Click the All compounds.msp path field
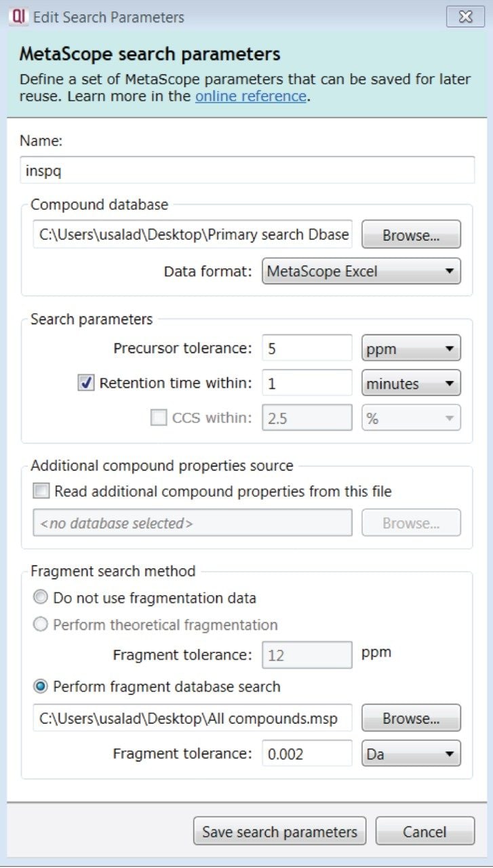Viewport: 493px width, 868px height. [x=193, y=718]
